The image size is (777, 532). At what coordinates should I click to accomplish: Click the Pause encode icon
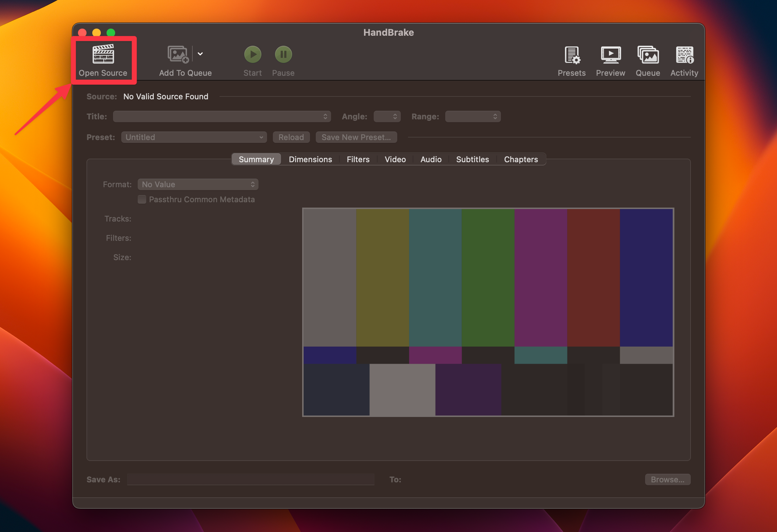283,54
